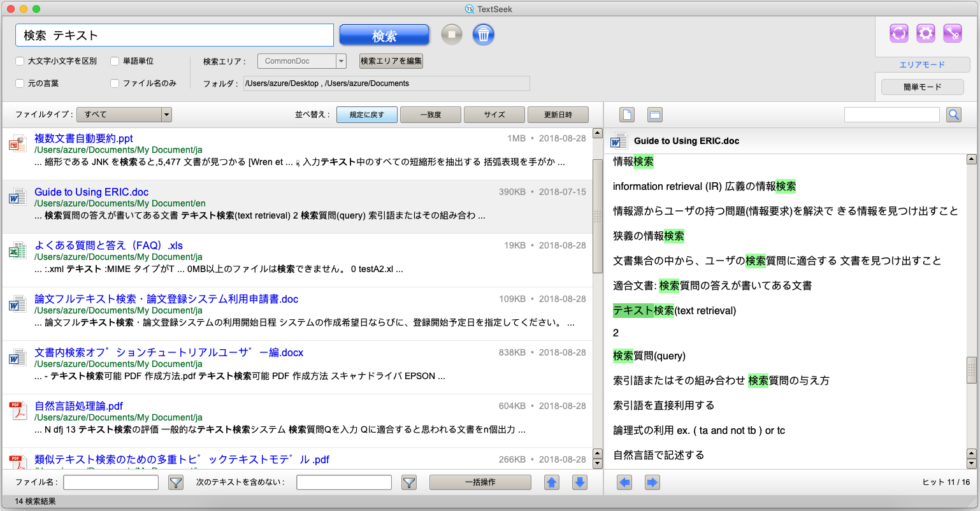Go to next hit with right arrow
Viewport: 980px width, 511px height.
[652, 482]
